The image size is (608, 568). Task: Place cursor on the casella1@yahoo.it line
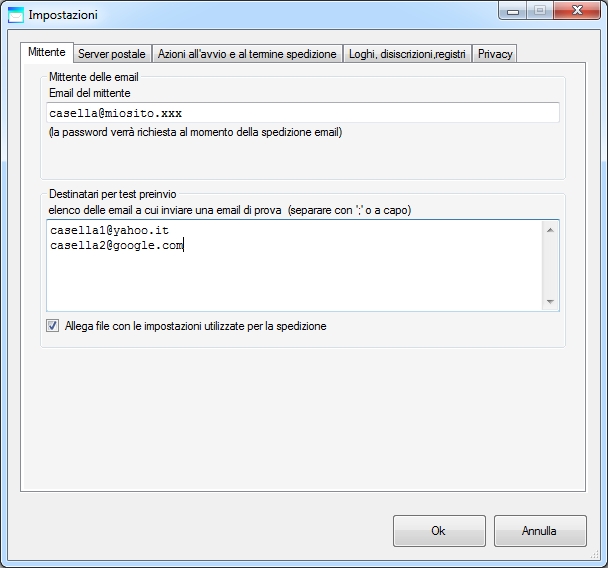coord(110,230)
